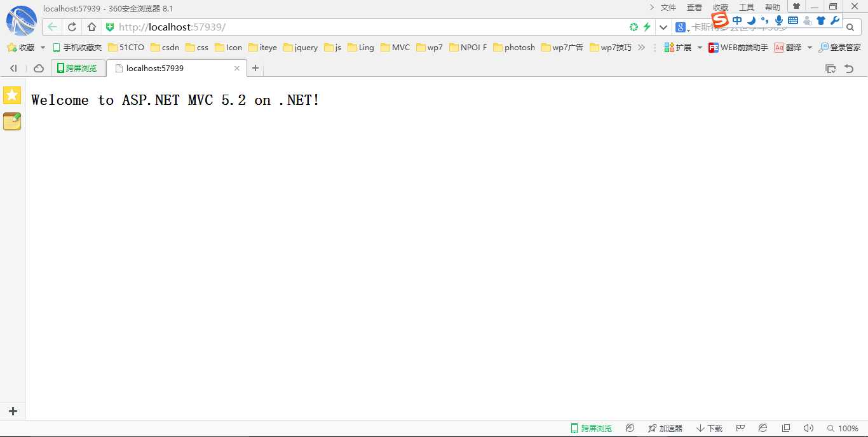
Task: Open the css bookmark folder
Action: 197,47
